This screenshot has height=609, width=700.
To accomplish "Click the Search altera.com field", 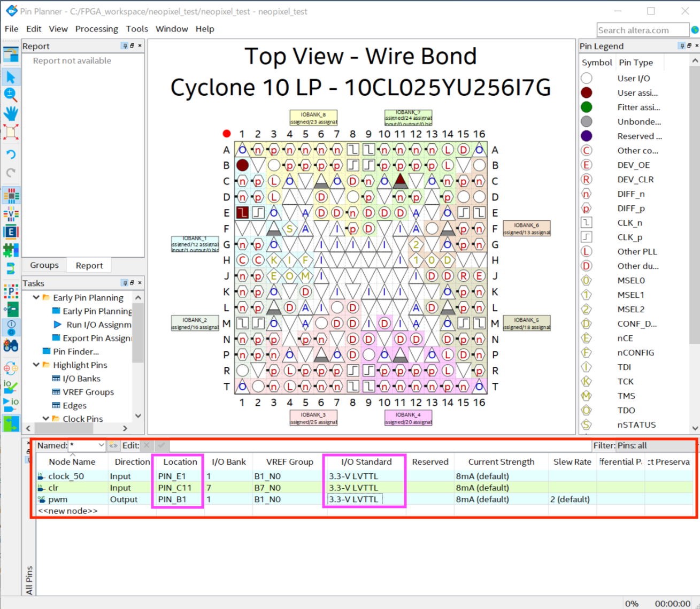I will click(642, 30).
